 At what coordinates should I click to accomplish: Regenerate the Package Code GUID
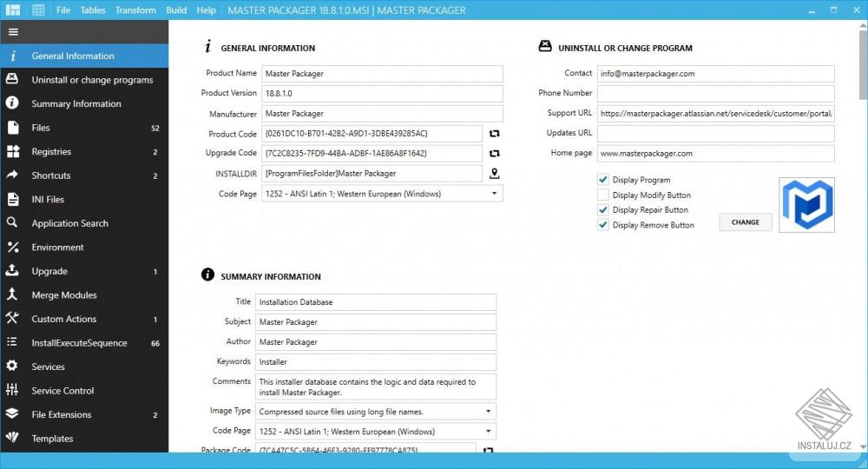(x=488, y=450)
